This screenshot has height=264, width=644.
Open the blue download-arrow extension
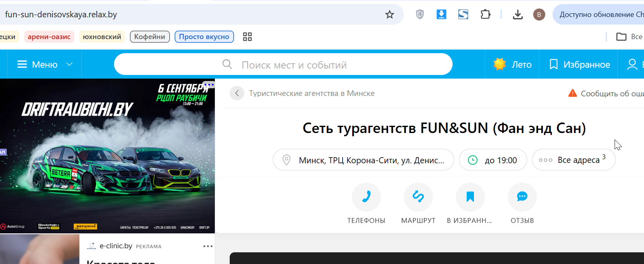click(x=441, y=15)
